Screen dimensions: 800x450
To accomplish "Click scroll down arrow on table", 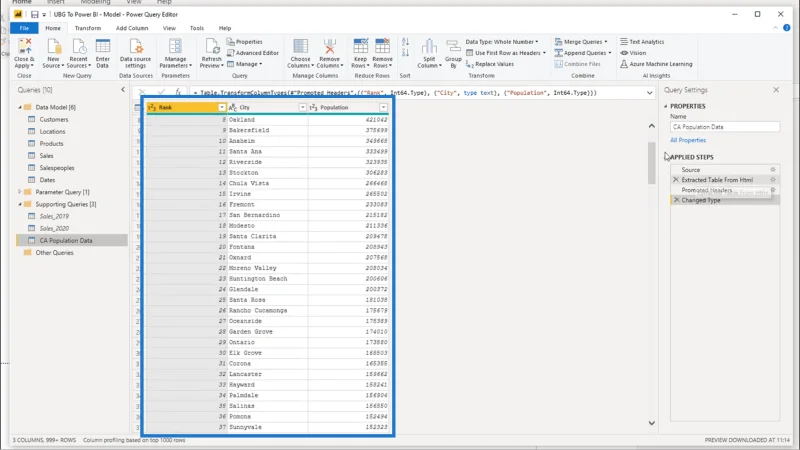I will coord(652,423).
